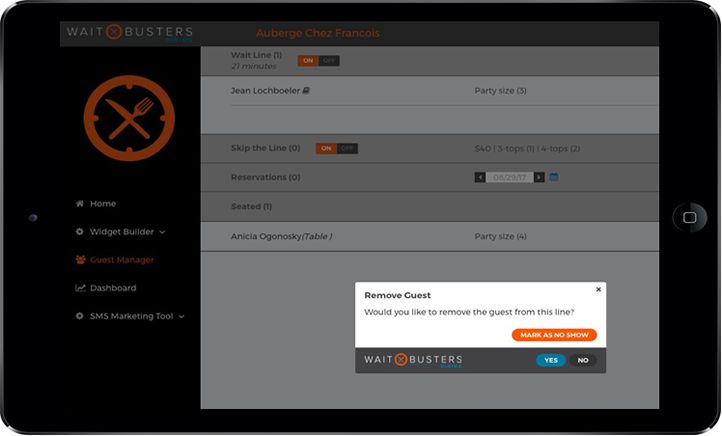Click the Wait Line (1) header
Viewport: 722px width, 436px height.
(x=256, y=55)
